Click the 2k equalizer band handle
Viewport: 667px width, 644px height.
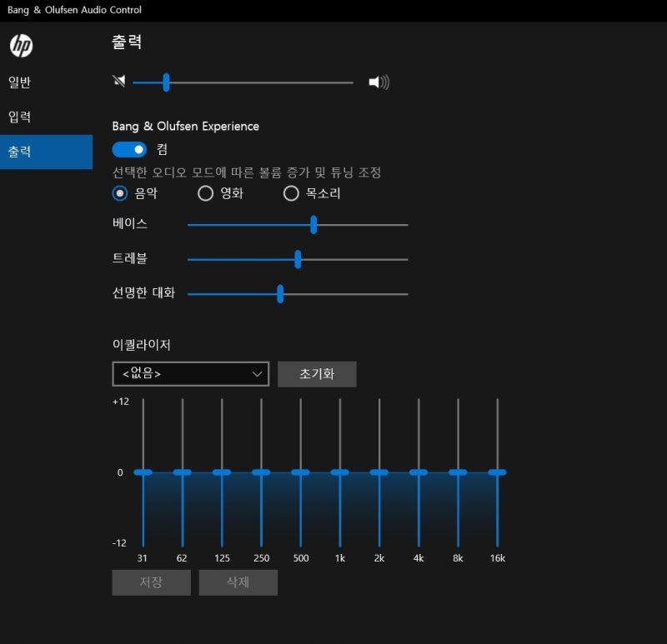pyautogui.click(x=379, y=472)
